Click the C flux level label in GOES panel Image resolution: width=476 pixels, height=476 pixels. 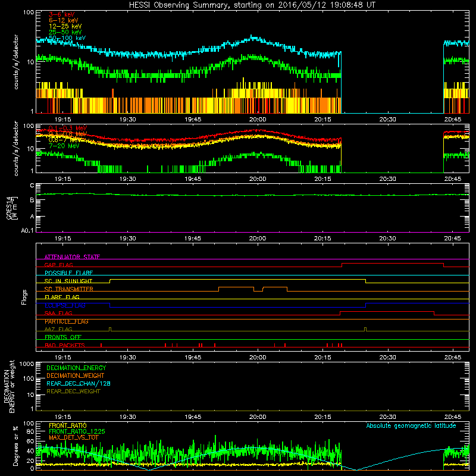32,186
